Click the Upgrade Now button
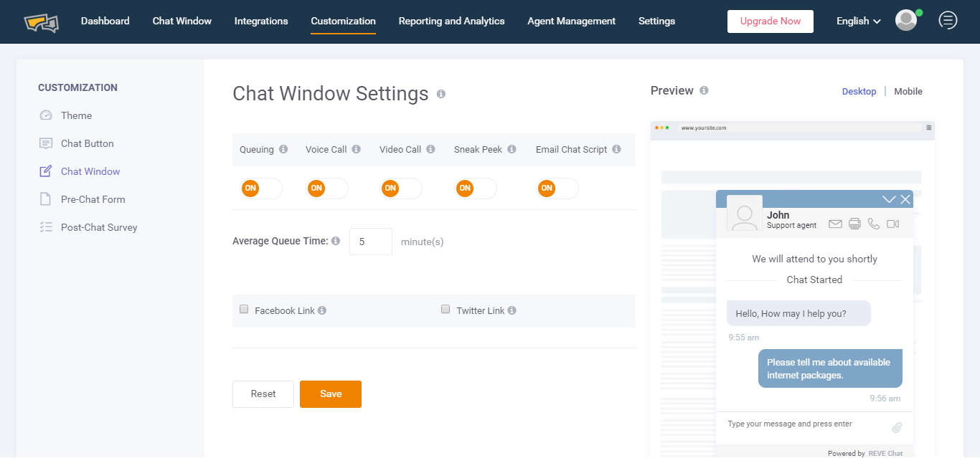The width and height of the screenshot is (980, 458). 771,22
